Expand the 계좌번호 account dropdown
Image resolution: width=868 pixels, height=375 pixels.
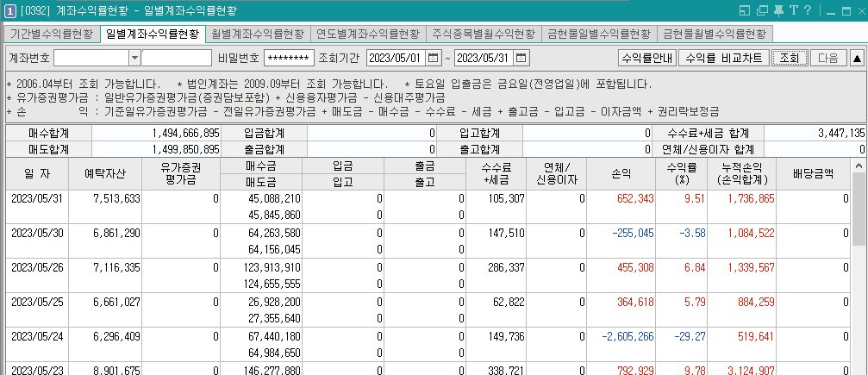tap(134, 58)
